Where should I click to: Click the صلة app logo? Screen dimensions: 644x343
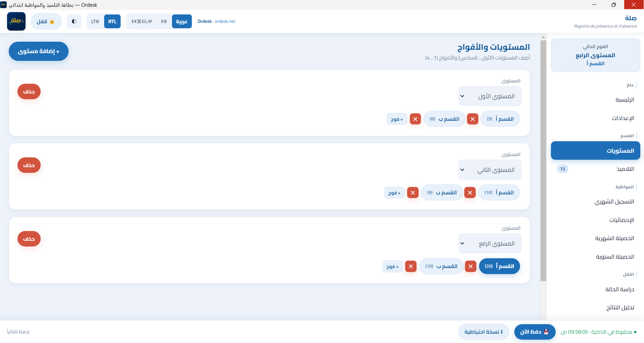tap(16, 21)
